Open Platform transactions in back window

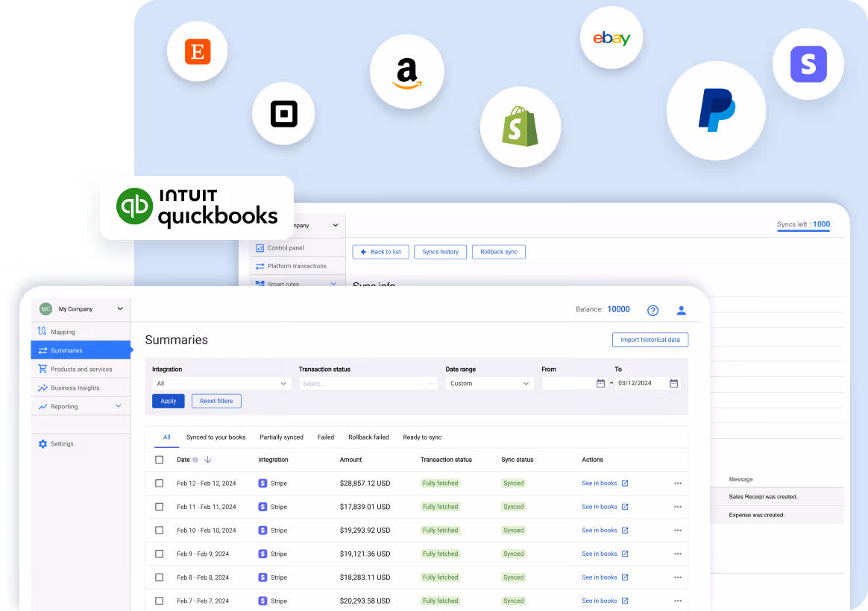coord(297,266)
